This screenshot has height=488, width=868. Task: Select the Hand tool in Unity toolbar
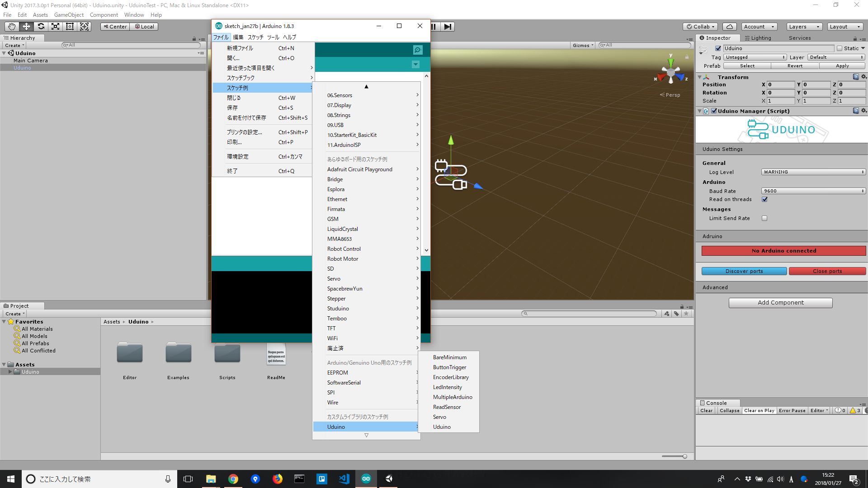(11, 26)
